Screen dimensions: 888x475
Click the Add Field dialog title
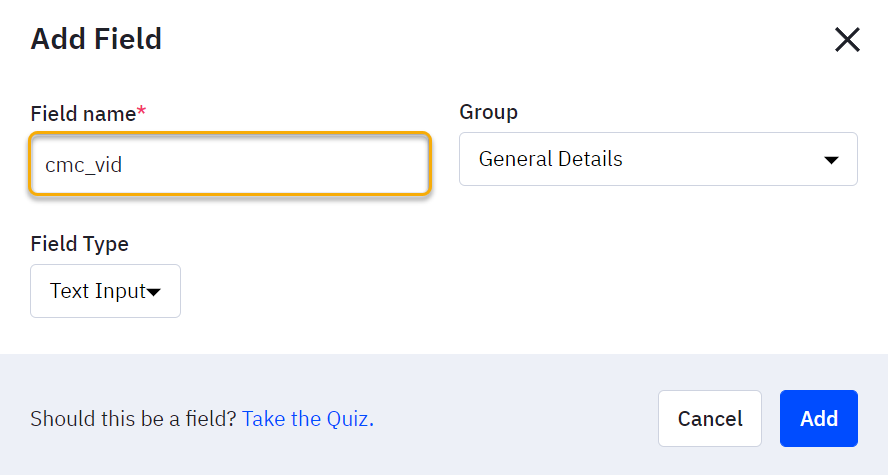[96, 40]
